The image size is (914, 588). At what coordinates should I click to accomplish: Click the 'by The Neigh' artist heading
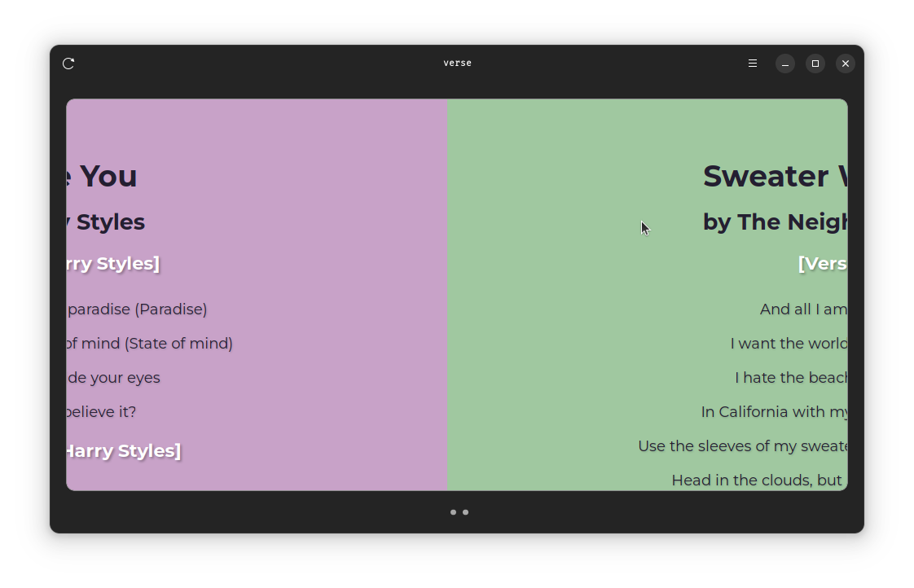(776, 222)
